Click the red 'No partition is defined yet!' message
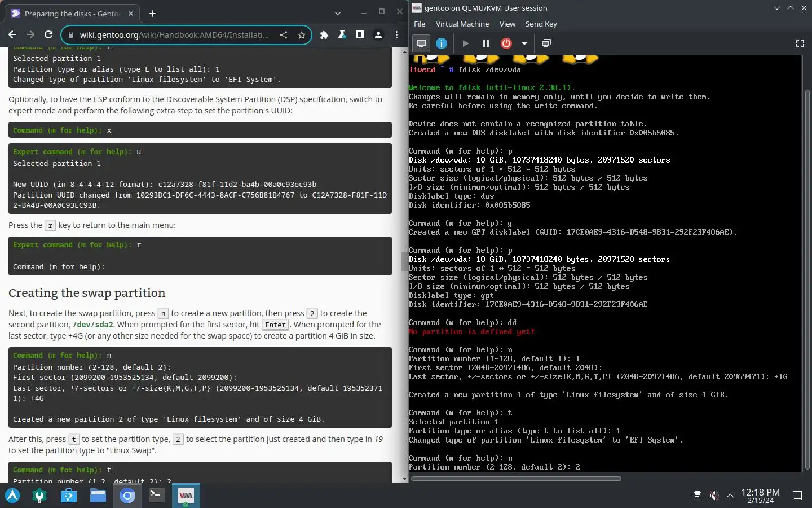812x508 pixels. coord(471,331)
